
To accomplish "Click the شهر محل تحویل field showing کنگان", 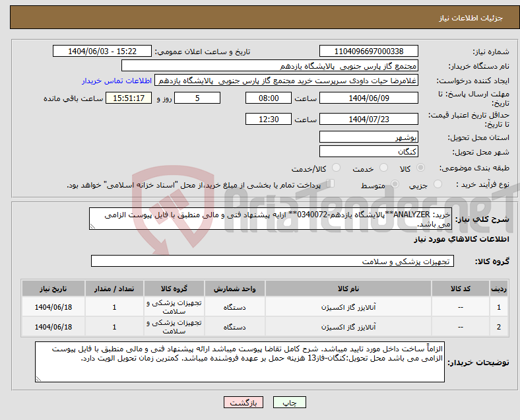I will pos(368,151).
